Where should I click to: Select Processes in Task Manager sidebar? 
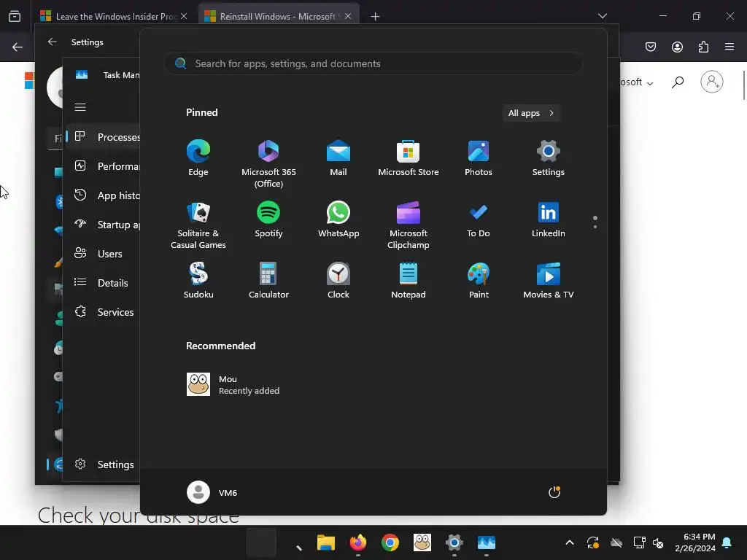point(104,136)
